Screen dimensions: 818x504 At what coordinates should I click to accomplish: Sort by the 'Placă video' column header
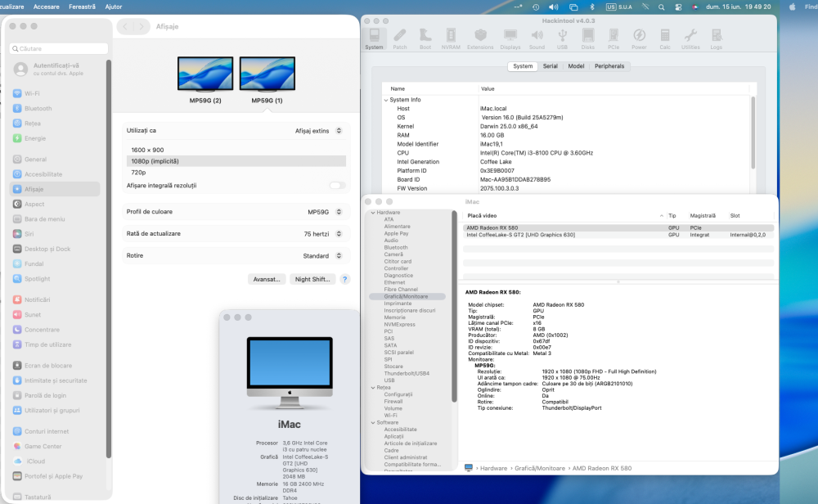pyautogui.click(x=564, y=215)
